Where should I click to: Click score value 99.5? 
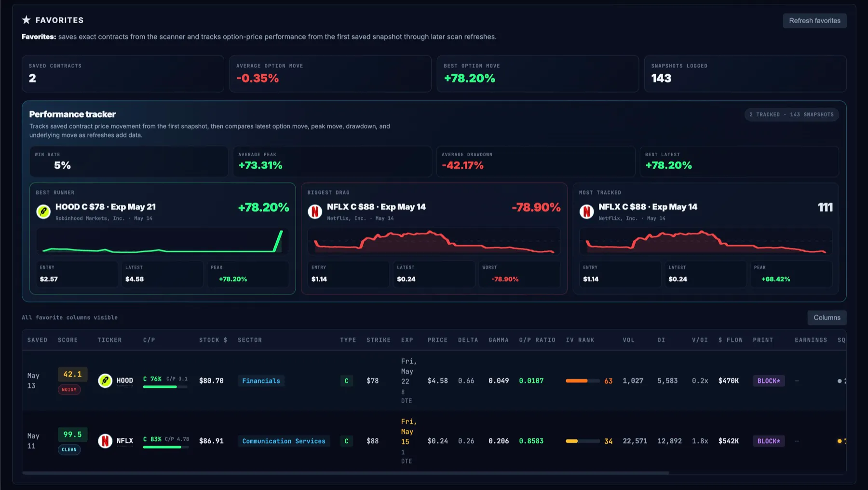pyautogui.click(x=72, y=435)
